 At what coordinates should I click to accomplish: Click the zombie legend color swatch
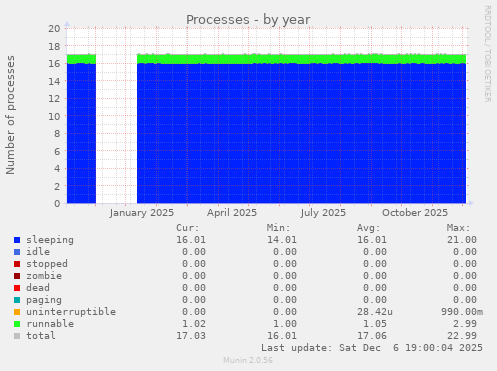pyautogui.click(x=17, y=276)
